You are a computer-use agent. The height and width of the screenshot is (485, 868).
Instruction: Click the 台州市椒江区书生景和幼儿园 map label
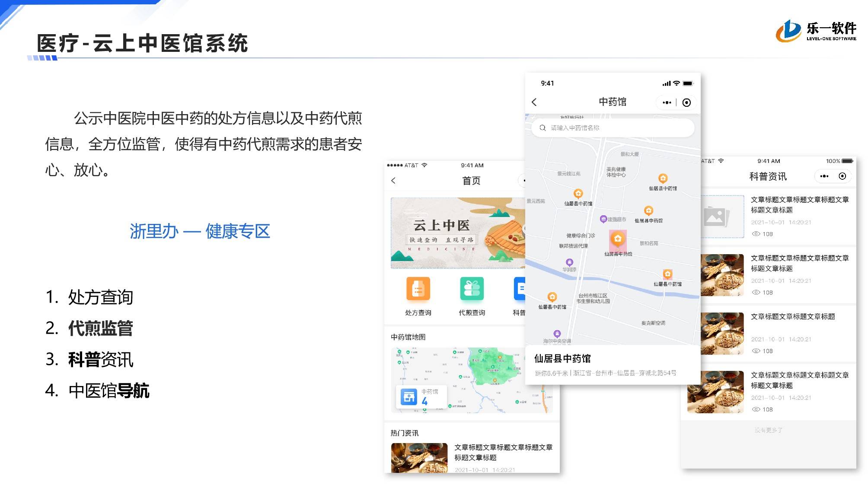click(593, 298)
